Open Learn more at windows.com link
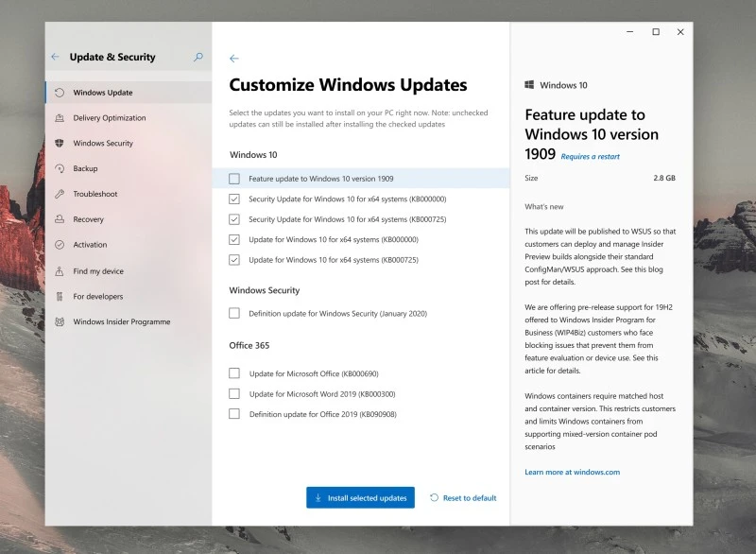Image resolution: width=756 pixels, height=554 pixels. point(573,472)
